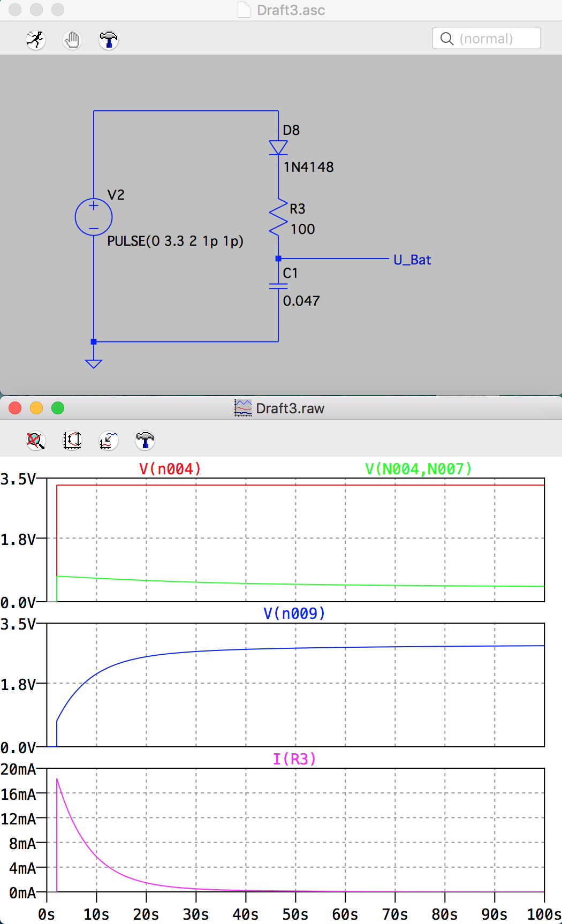Click the (normal) search field
This screenshot has width=562, height=924.
[x=486, y=38]
